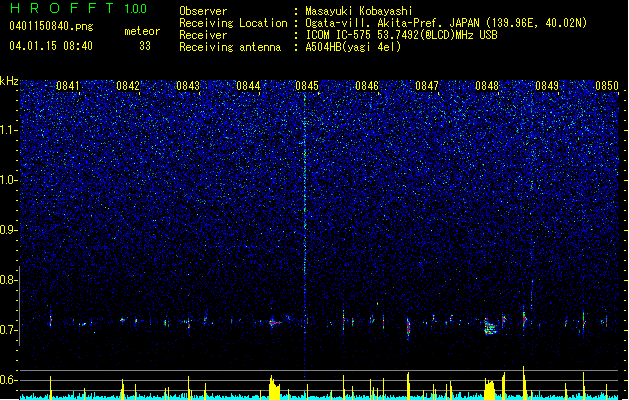Click the meteor count label

(x=142, y=31)
